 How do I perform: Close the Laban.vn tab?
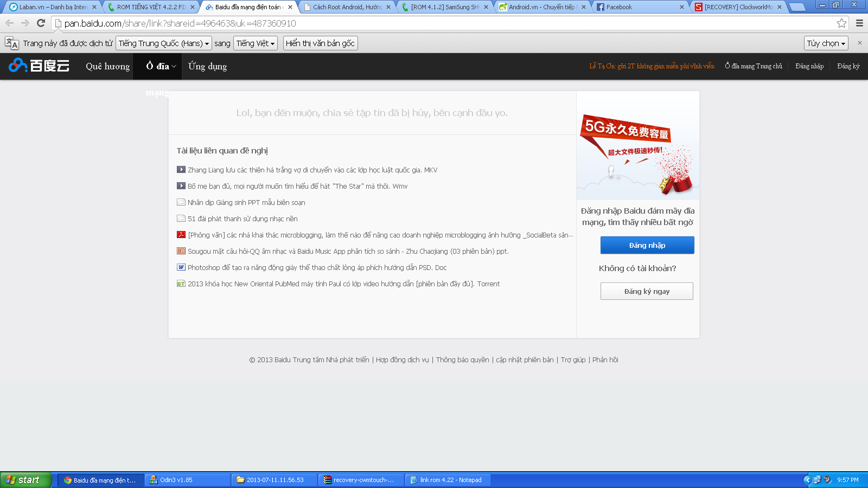coord(94,7)
